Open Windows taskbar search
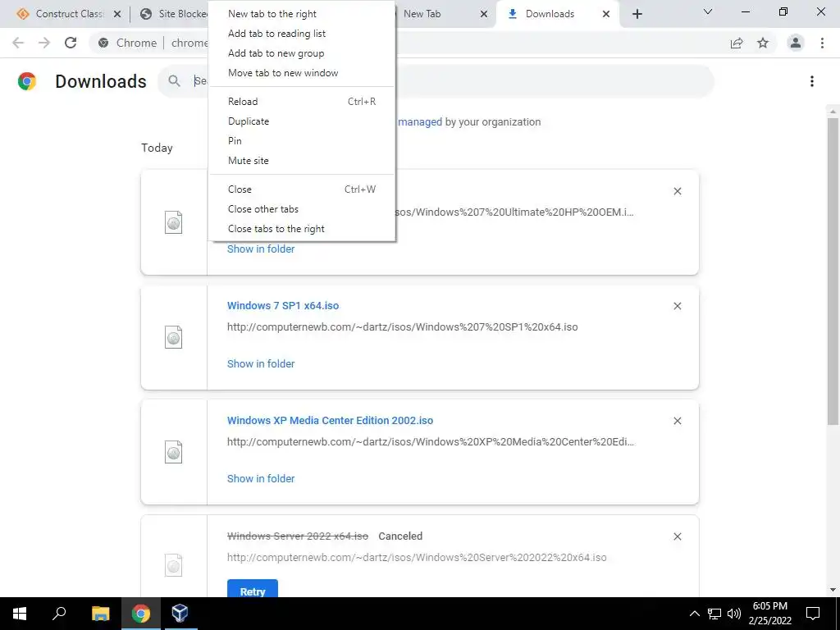 click(59, 614)
